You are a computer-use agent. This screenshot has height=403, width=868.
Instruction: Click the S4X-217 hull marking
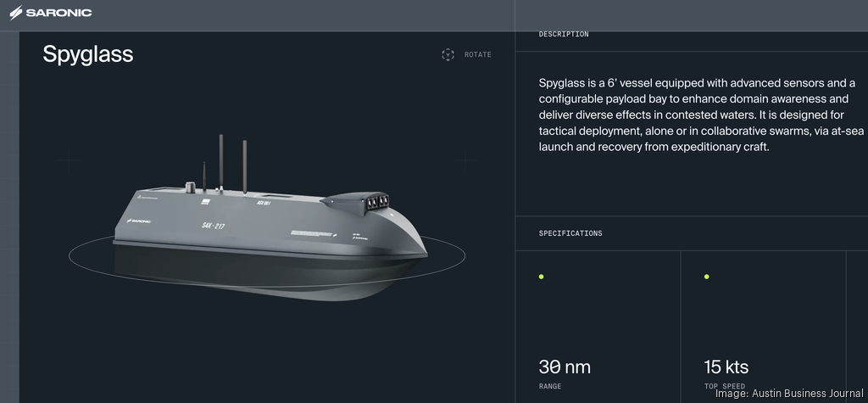click(x=212, y=226)
